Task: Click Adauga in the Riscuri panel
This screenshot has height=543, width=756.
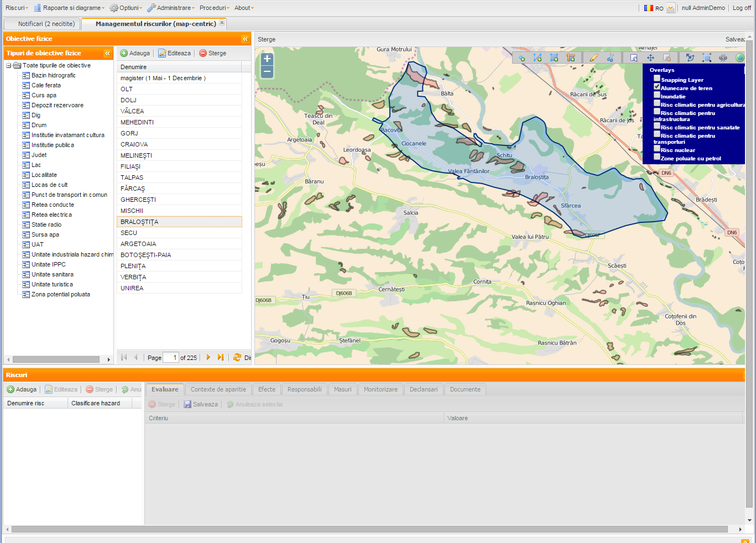Action: 22,389
